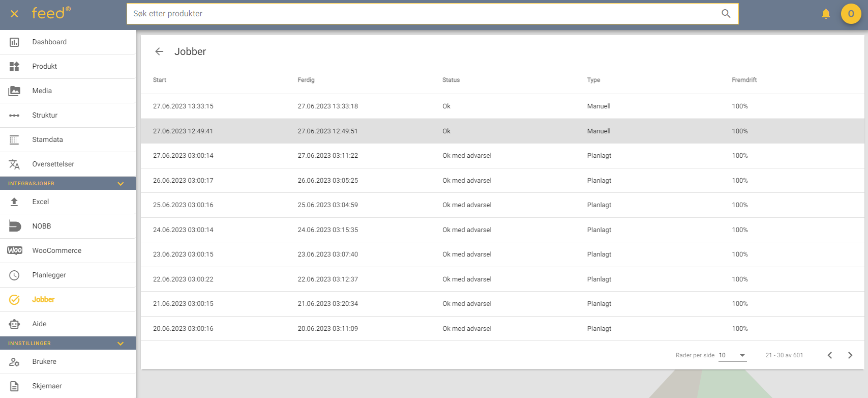Image resolution: width=868 pixels, height=398 pixels.
Task: Click Jobber page title
Action: point(190,51)
